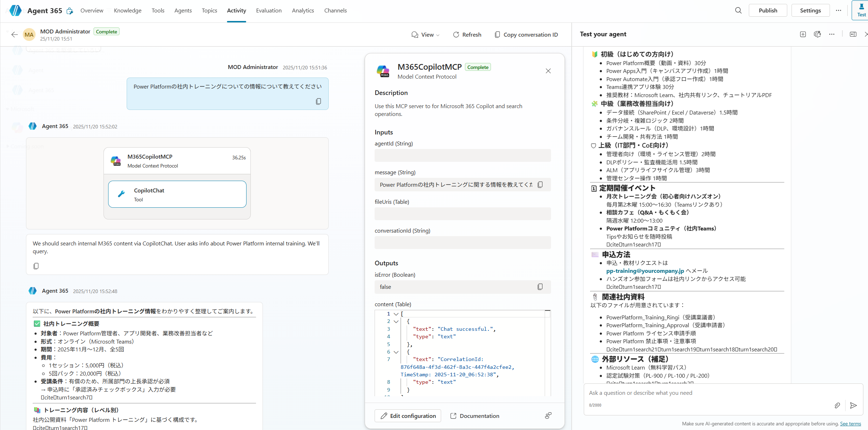Click the paperclip attach icon in the test chat
Screen dimensions: 868x430
pos(837,405)
